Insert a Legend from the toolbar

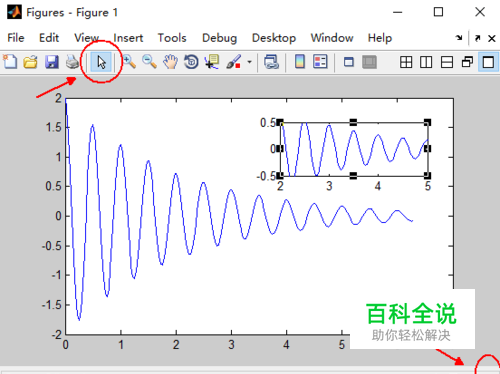click(320, 62)
